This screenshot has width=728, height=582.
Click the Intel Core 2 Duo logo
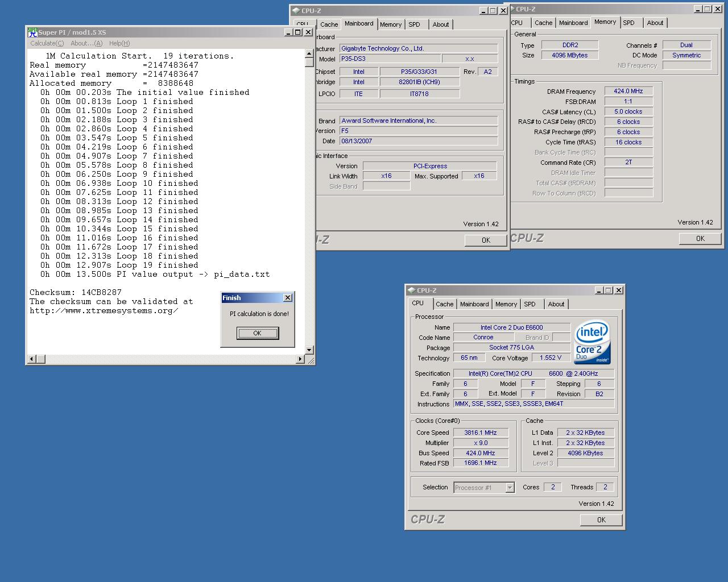click(x=592, y=342)
